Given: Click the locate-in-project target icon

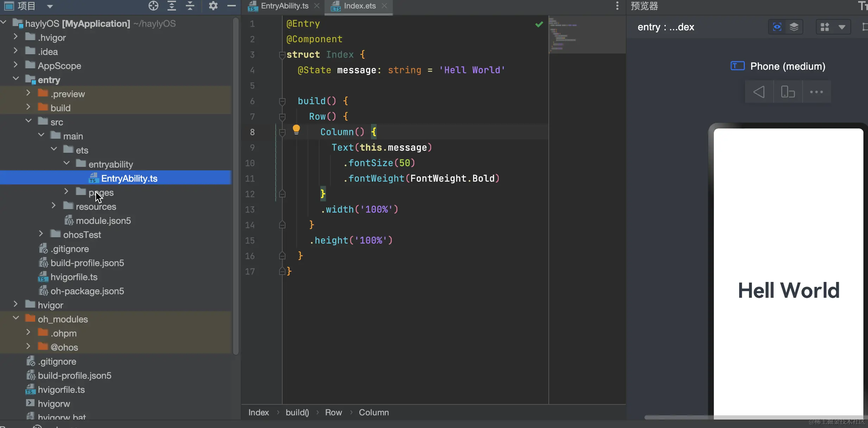Looking at the screenshot, I should pos(153,6).
